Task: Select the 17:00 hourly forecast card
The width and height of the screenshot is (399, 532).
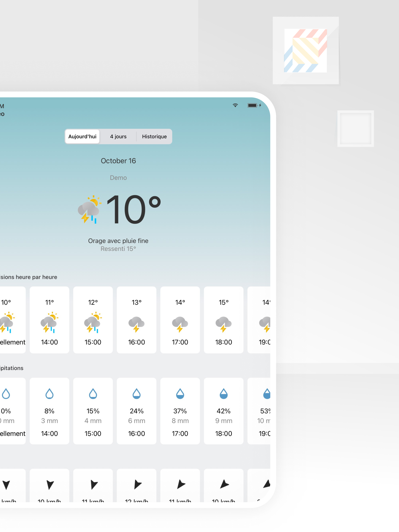Action: (x=180, y=320)
